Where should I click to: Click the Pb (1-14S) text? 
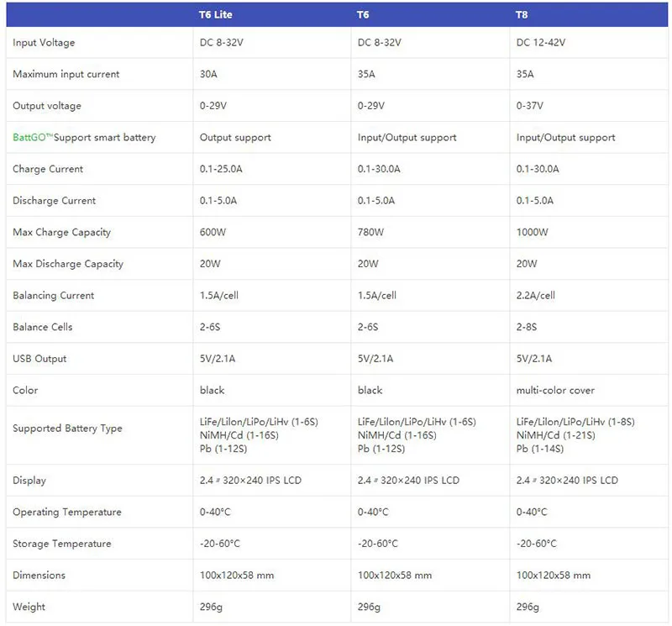(x=540, y=449)
